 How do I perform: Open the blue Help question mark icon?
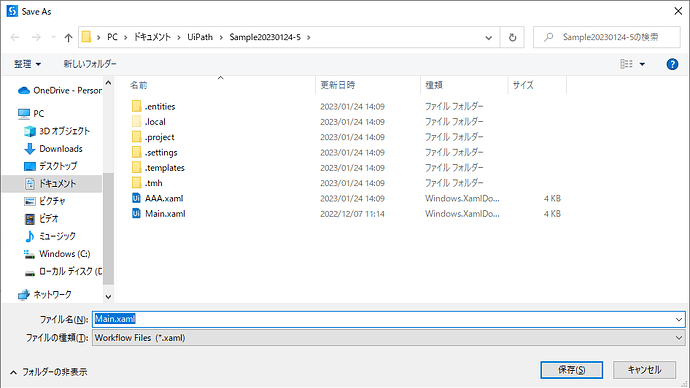pyautogui.click(x=672, y=64)
